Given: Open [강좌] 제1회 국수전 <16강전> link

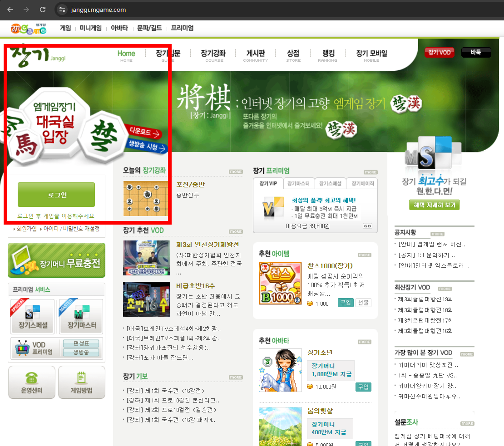Looking at the screenshot, I should coord(165,391).
